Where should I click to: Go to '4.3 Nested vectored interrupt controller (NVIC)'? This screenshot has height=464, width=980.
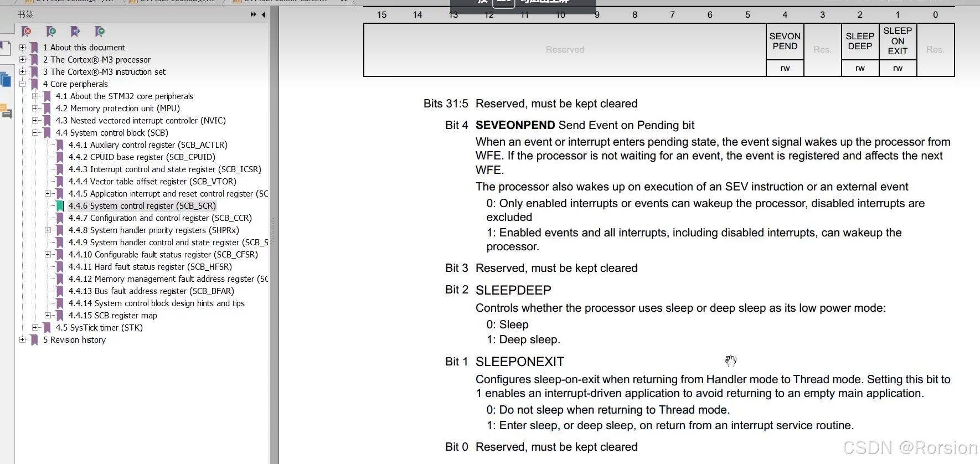141,121
